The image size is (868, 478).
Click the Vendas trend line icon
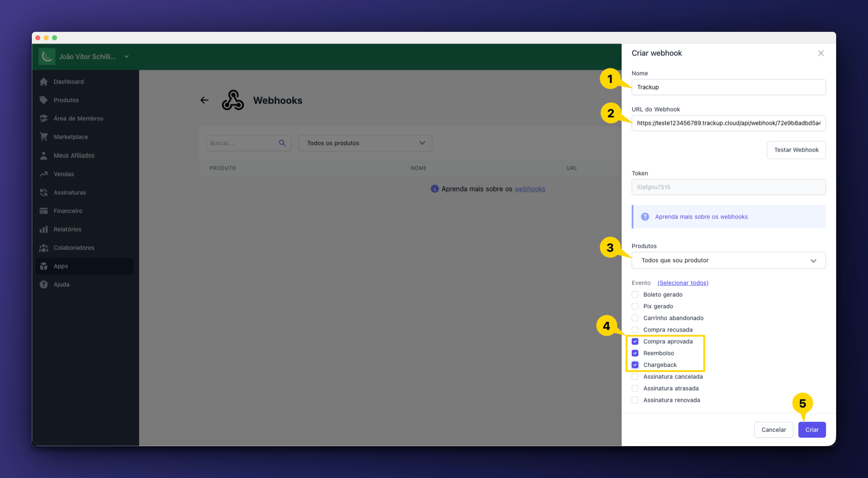click(x=44, y=174)
